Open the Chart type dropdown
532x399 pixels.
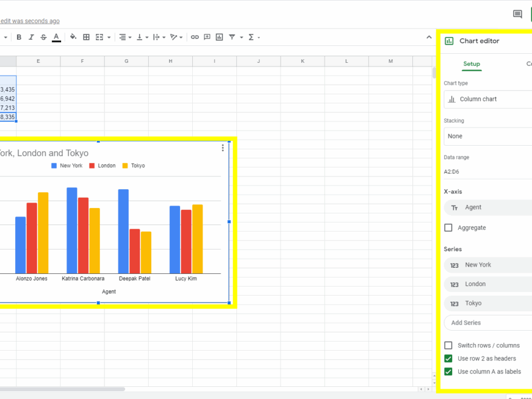(x=487, y=99)
